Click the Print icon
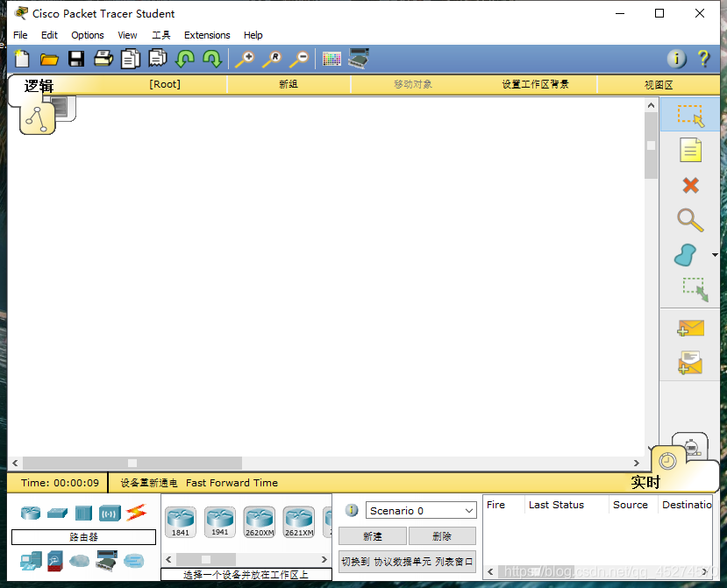The width and height of the screenshot is (727, 588). (x=103, y=59)
